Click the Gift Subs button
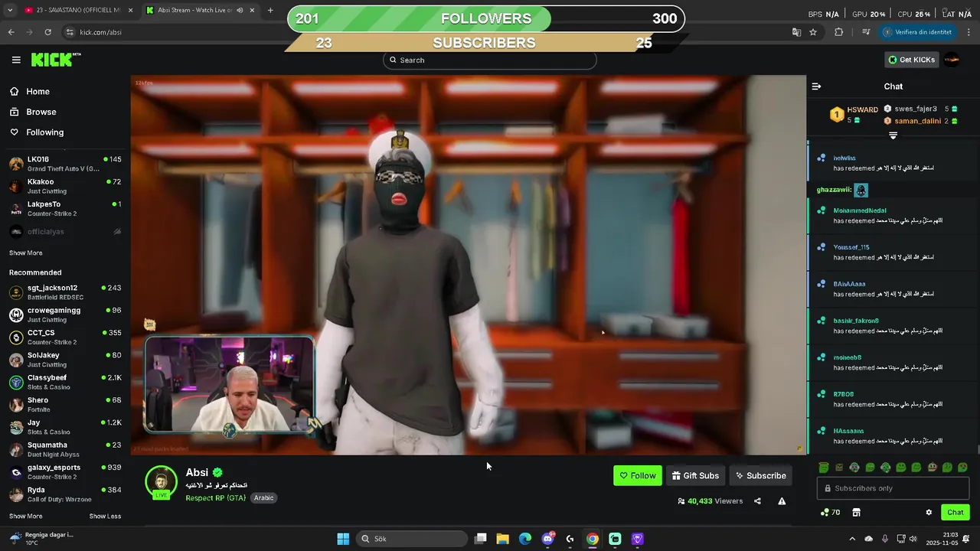 coord(695,475)
